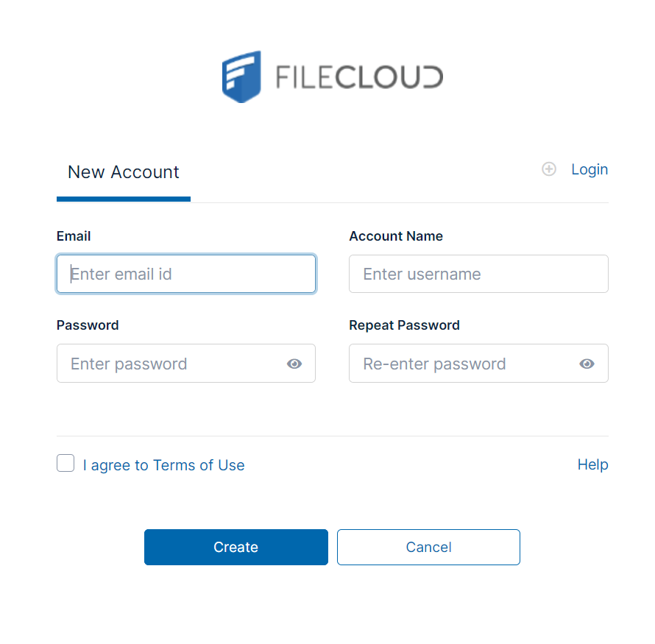This screenshot has width=655, height=644.
Task: Open the Terms of Use link
Action: (x=199, y=465)
